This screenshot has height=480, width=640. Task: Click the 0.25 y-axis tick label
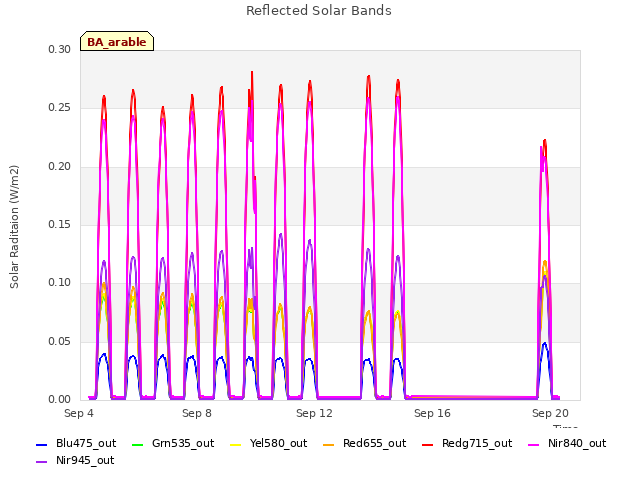[60, 108]
